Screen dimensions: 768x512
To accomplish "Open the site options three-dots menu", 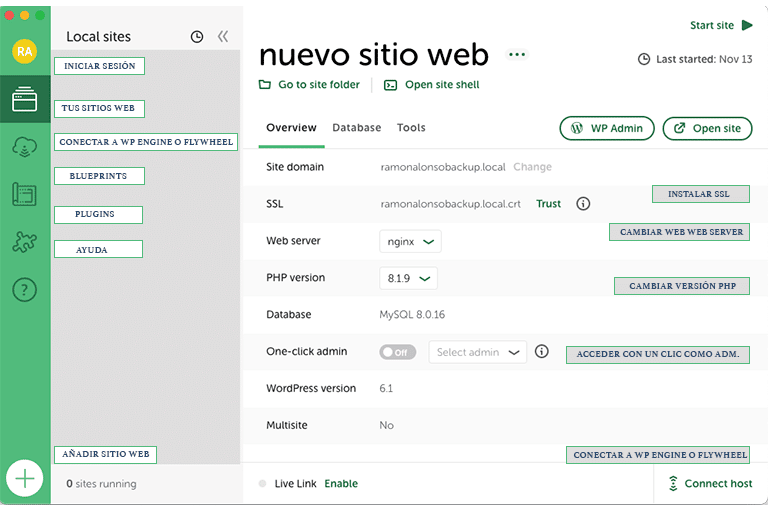I will click(x=517, y=54).
